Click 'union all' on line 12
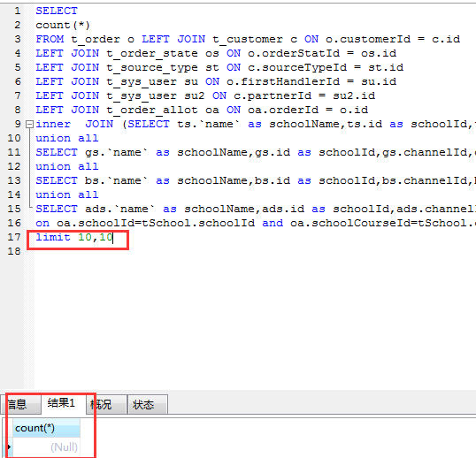Image resolution: width=476 pixels, height=458 pixels. click(x=67, y=166)
